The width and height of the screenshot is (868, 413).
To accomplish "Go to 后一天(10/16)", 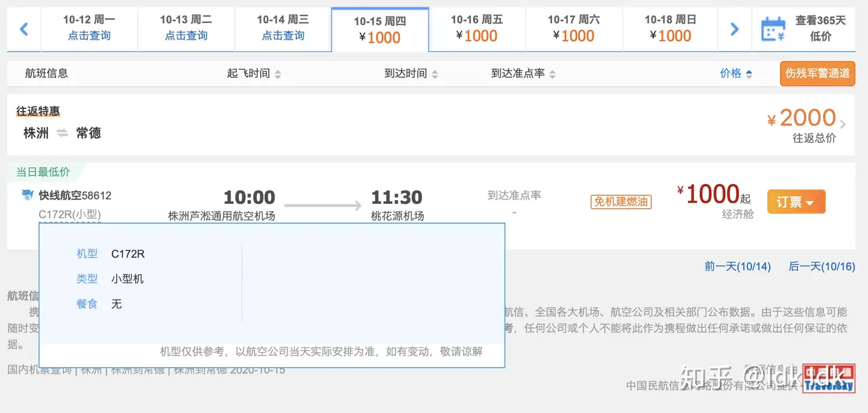I will coord(822,266).
